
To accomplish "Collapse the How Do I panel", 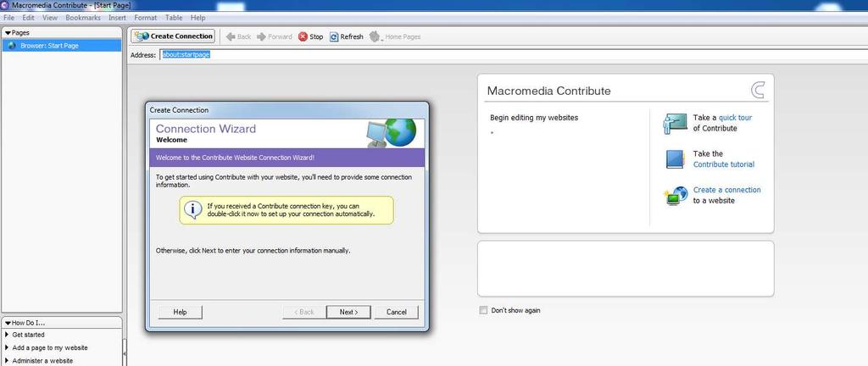I will coord(8,323).
